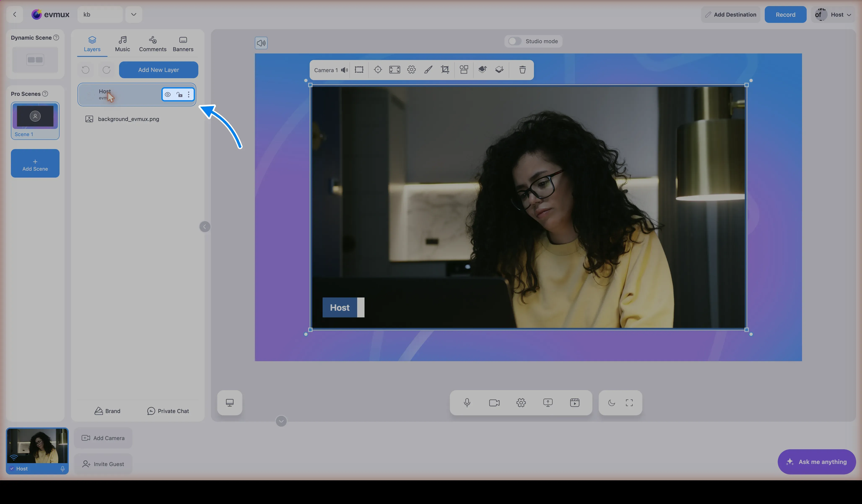Collapse the layers side panel with the arrow

(205, 226)
